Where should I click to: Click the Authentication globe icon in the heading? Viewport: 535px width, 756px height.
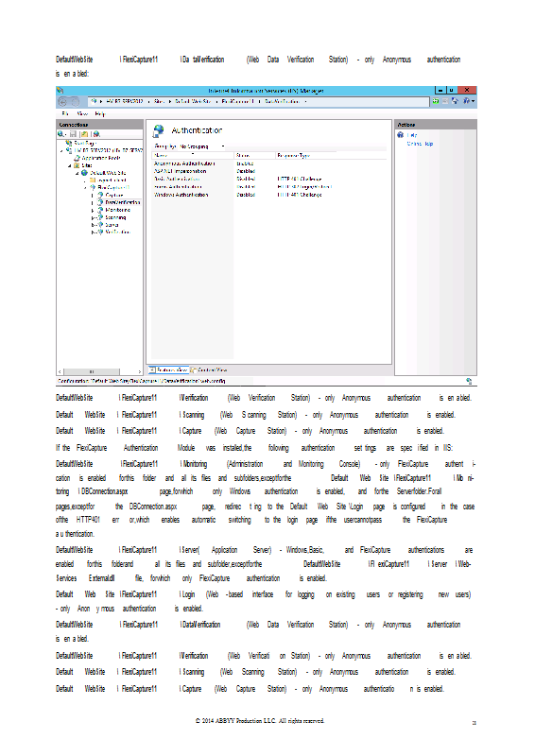pos(159,130)
